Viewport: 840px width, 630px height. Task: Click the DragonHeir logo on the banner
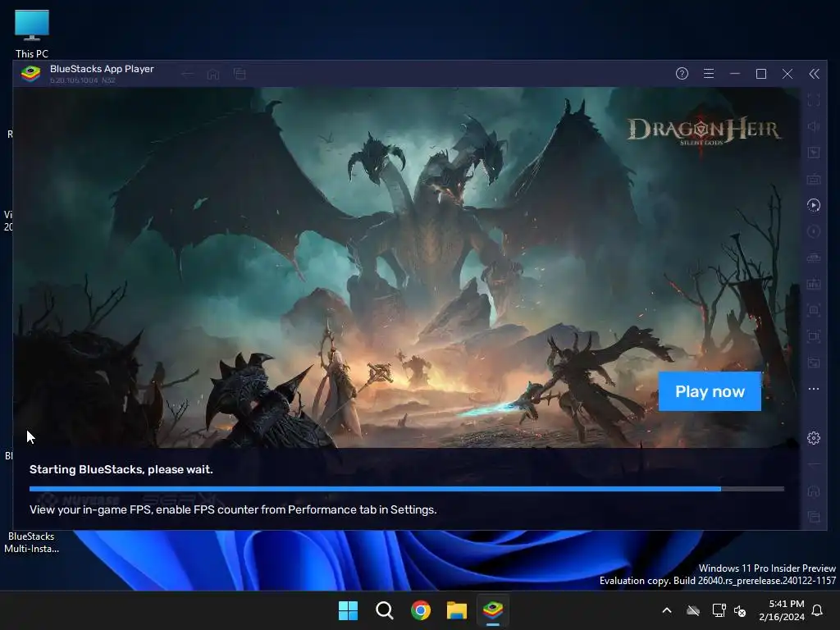703,131
